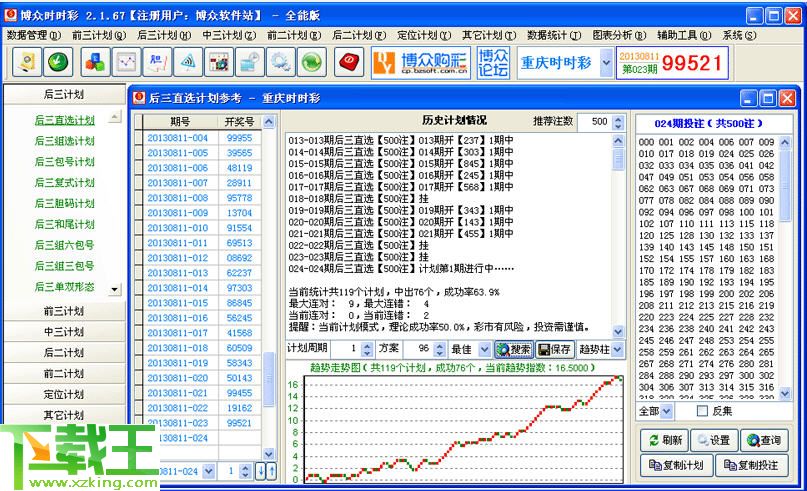
Task: Expand the 后二计划 sidebar section
Action: (64, 353)
